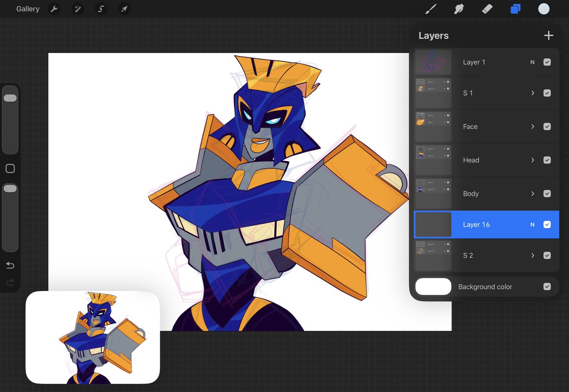The width and height of the screenshot is (569, 392).
Task: Activate the Transform arrow tool
Action: pyautogui.click(x=124, y=9)
